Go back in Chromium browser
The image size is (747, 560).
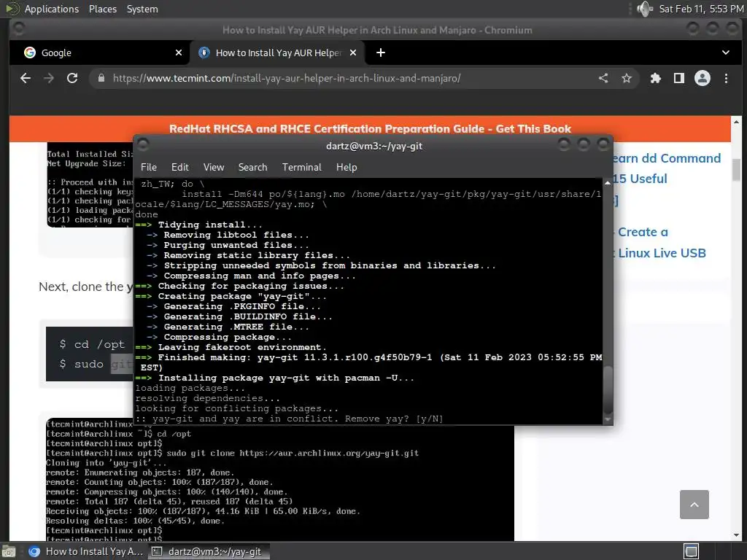(x=26, y=78)
